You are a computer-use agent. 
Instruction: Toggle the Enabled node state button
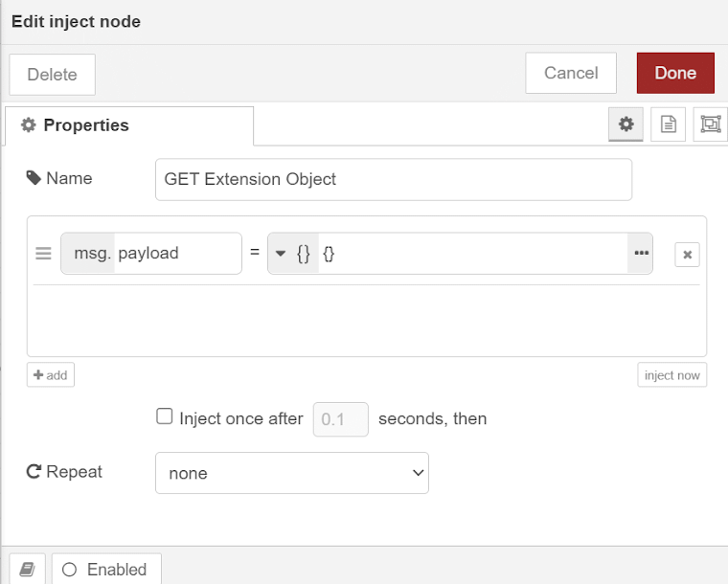tap(106, 569)
